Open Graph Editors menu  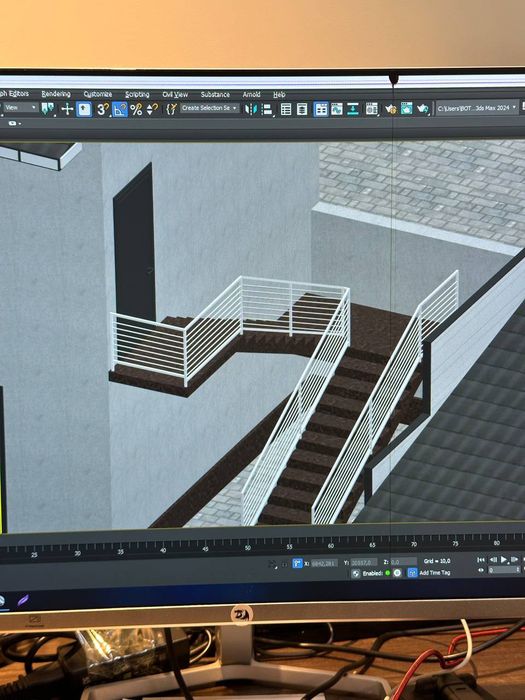[13, 93]
